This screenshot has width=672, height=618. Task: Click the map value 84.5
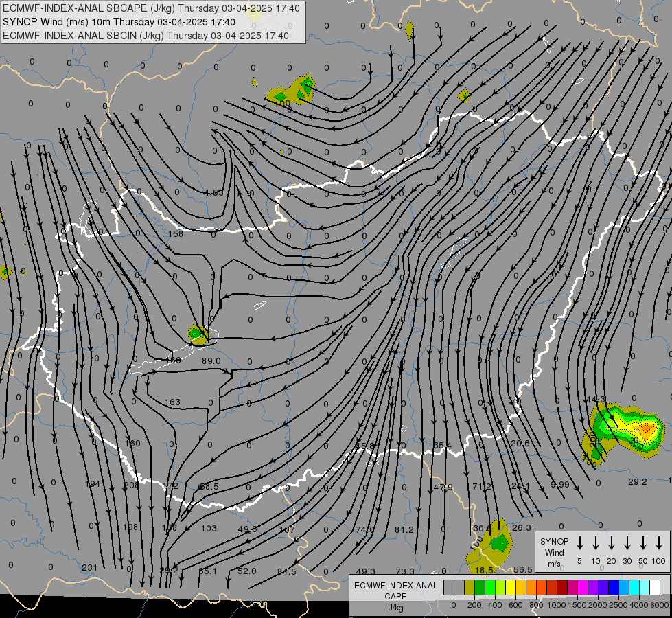pos(286,571)
